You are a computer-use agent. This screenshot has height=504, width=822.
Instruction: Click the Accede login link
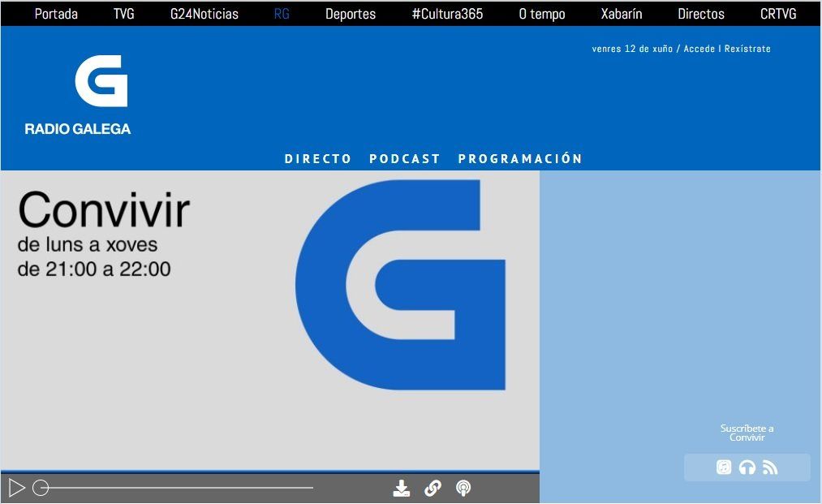tap(699, 49)
